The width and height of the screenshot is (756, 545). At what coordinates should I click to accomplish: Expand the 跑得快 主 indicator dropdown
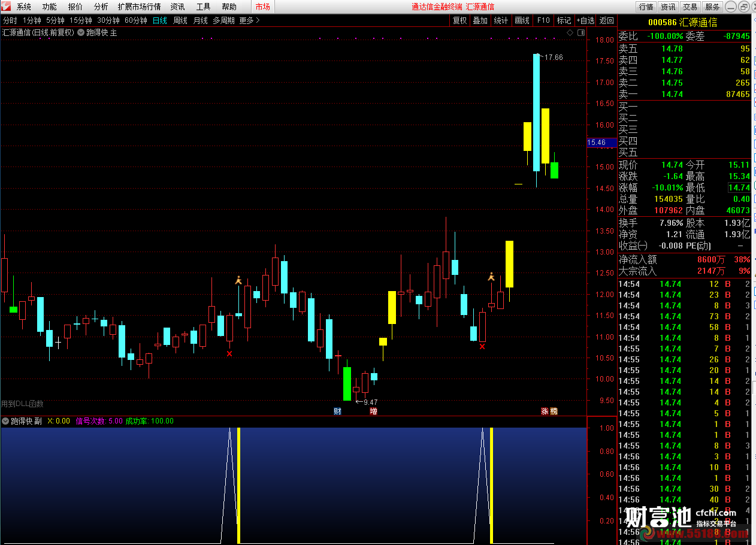(81, 32)
